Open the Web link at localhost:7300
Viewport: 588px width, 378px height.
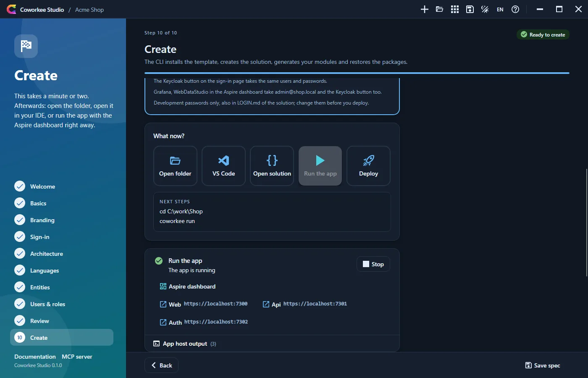pyautogui.click(x=204, y=304)
